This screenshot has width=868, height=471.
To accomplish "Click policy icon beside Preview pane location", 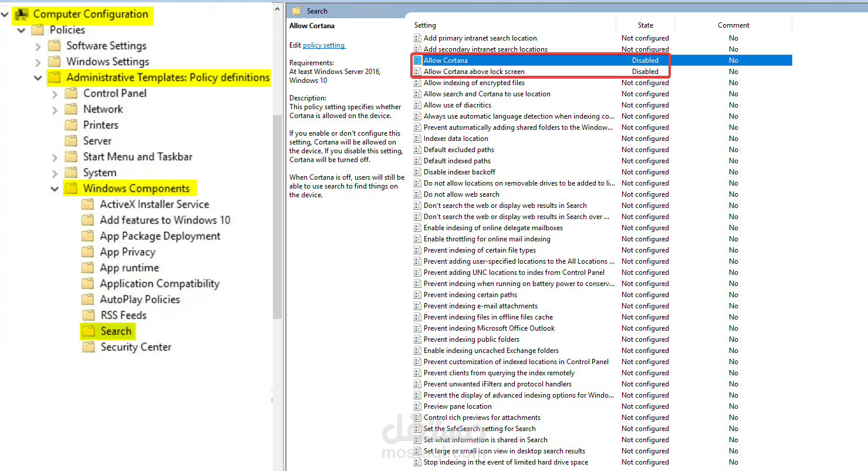I will coord(418,406).
